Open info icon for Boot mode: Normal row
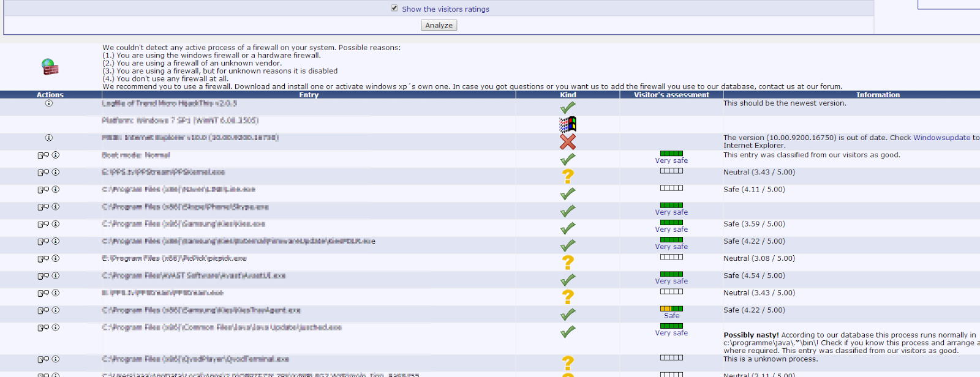The height and width of the screenshot is (377, 980). point(56,155)
